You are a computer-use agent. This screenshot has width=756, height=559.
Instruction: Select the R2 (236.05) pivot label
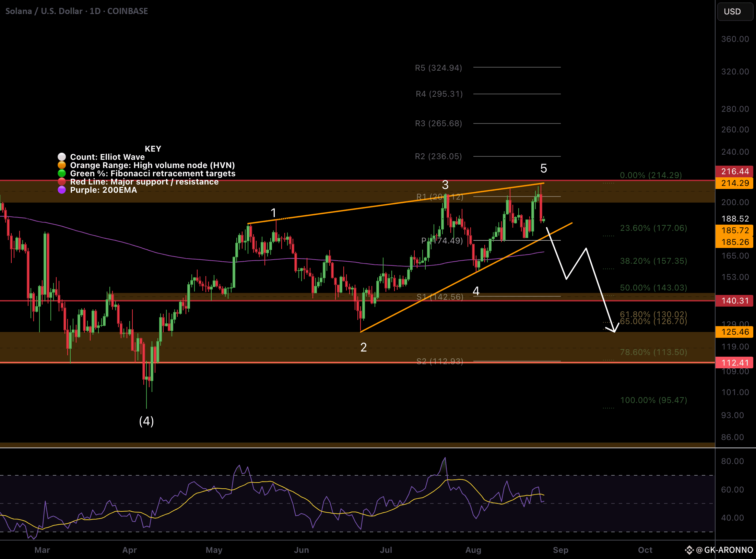438,156
